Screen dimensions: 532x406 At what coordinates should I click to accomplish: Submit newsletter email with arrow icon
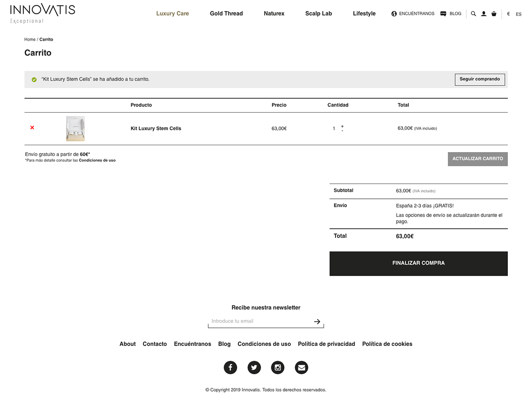coord(317,321)
